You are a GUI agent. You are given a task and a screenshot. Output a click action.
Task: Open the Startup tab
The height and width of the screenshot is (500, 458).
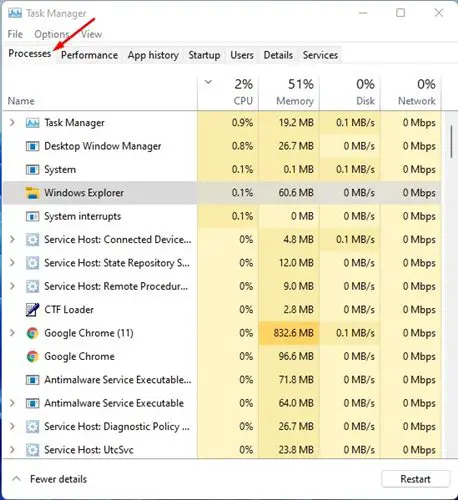(x=204, y=55)
